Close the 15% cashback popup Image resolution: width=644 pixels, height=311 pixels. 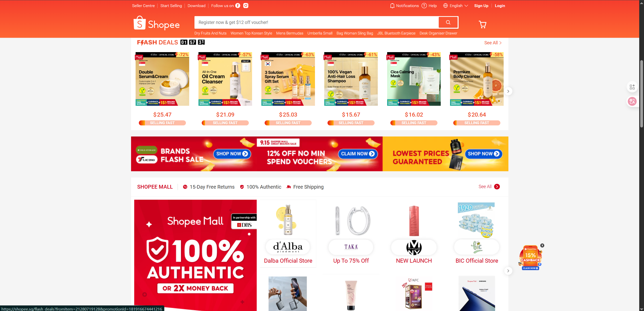click(x=542, y=245)
